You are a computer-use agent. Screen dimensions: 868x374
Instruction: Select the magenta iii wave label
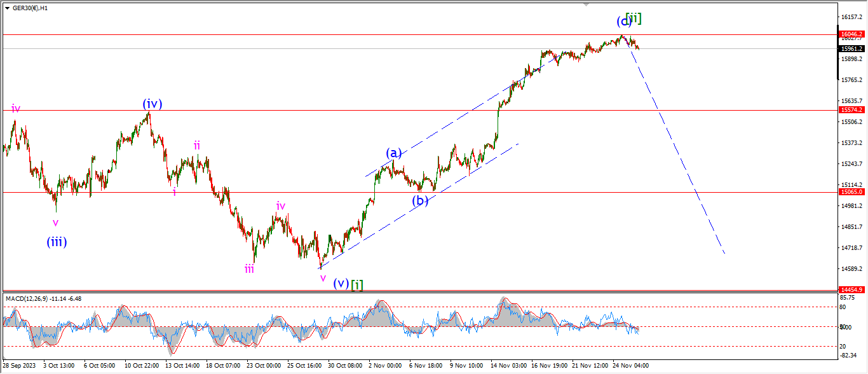(250, 269)
